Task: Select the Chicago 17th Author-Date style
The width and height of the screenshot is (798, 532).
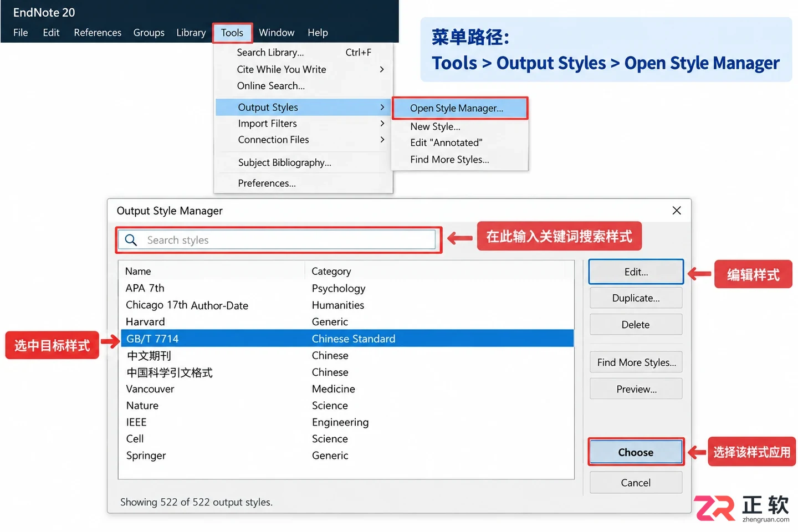Action: pyautogui.click(x=347, y=305)
